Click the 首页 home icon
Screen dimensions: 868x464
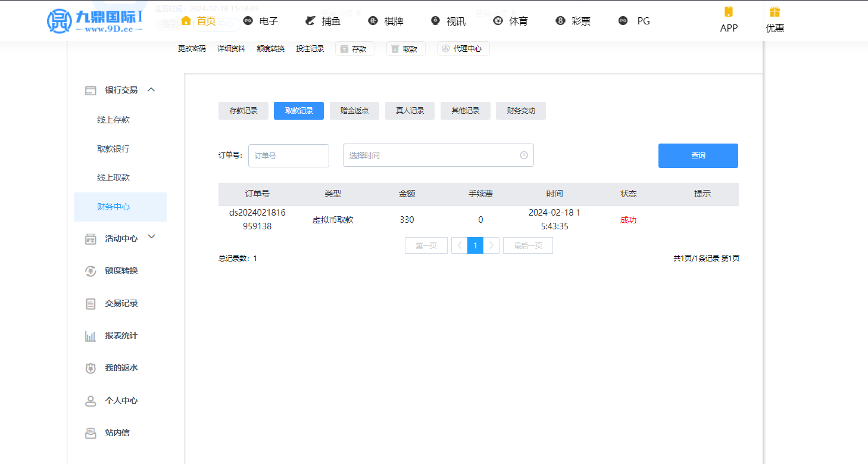point(186,21)
